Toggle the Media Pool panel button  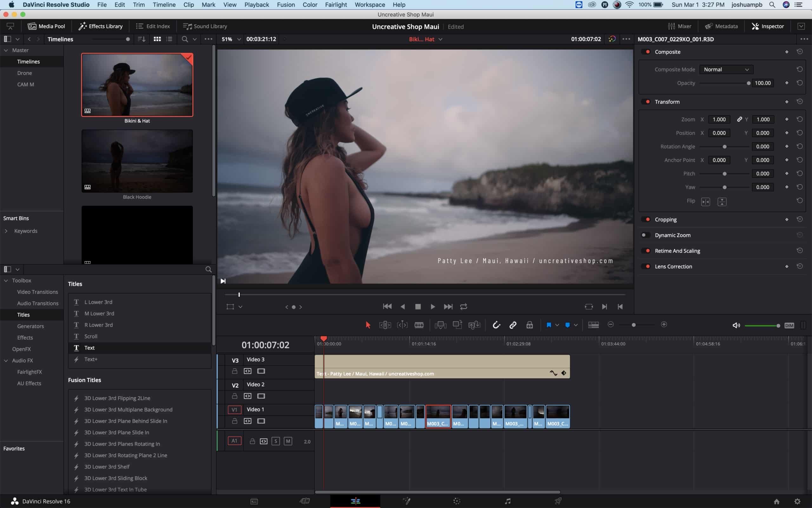click(46, 26)
